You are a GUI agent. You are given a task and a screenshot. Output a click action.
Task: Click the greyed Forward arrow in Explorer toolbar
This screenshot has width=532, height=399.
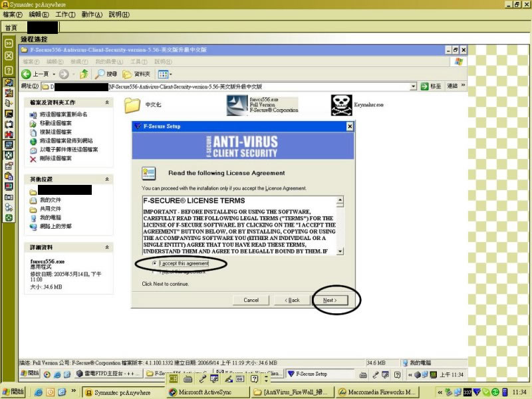[x=64, y=74]
